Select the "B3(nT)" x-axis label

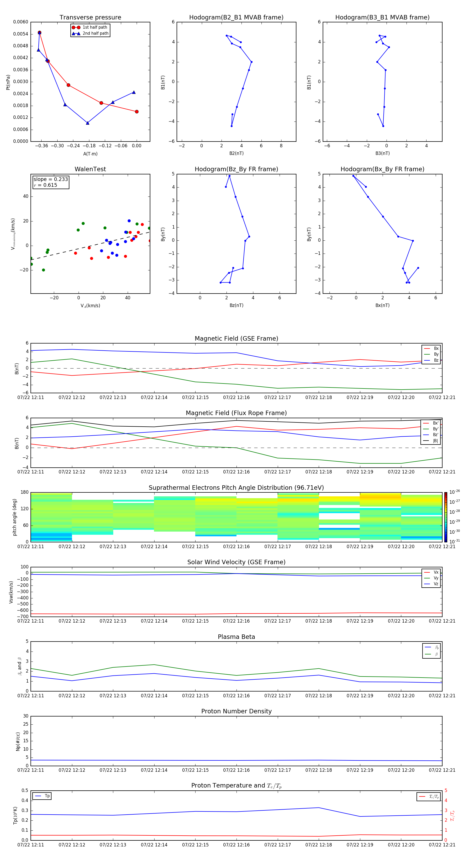[382, 154]
